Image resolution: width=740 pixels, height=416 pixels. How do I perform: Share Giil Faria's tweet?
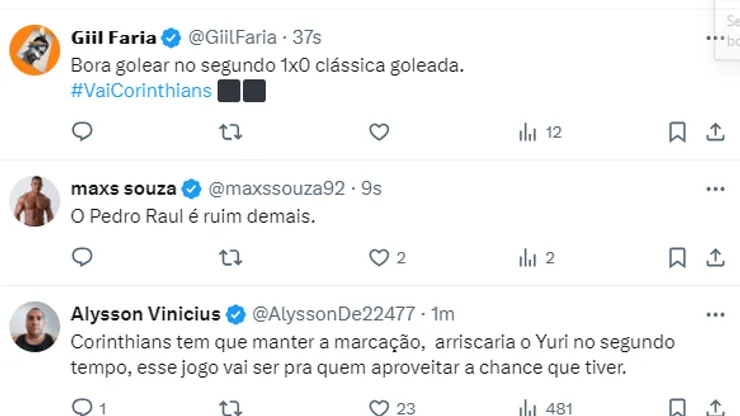[715, 132]
